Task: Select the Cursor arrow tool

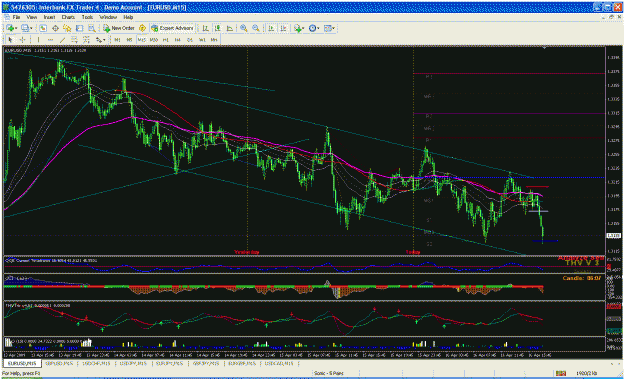Action: pyautogui.click(x=10, y=40)
